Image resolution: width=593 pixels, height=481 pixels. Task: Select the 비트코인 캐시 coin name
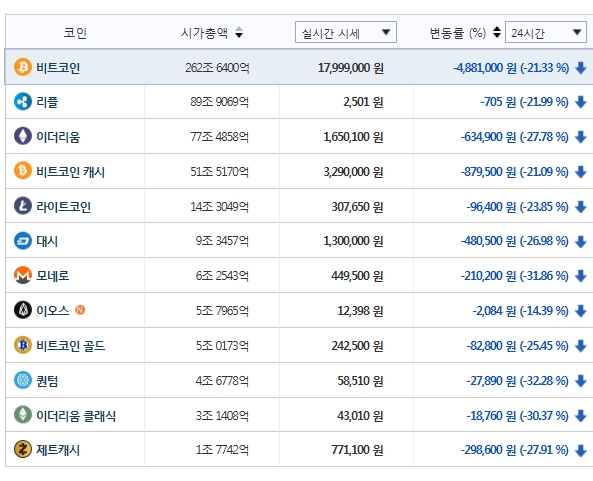(70, 172)
